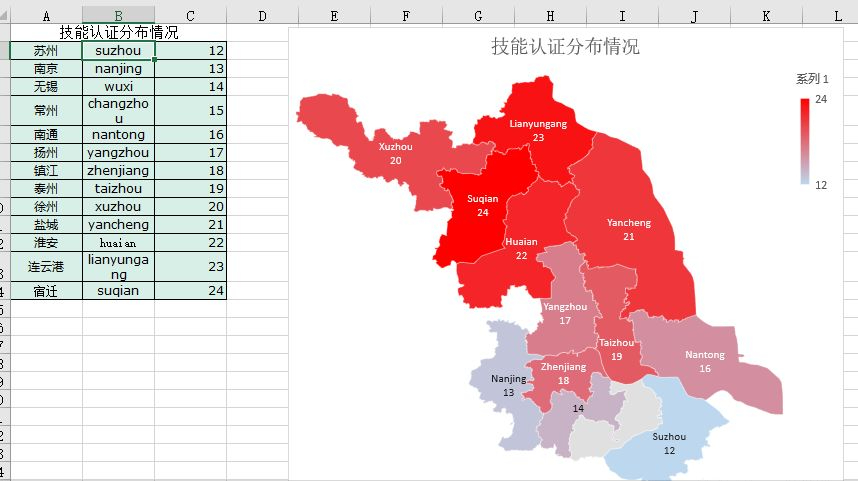This screenshot has height=481, width=858.
Task: Select column H header
Action: (x=550, y=16)
